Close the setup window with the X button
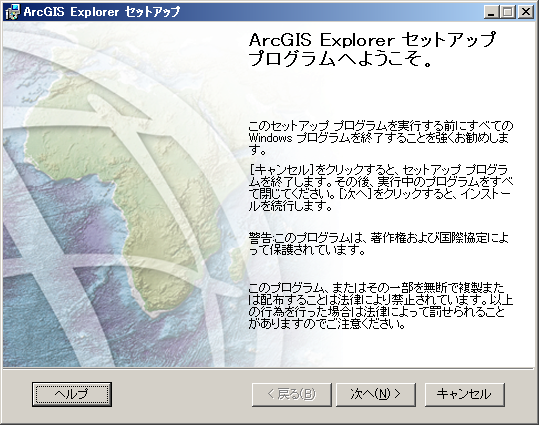Image resolution: width=539 pixels, height=425 pixels. click(x=526, y=12)
